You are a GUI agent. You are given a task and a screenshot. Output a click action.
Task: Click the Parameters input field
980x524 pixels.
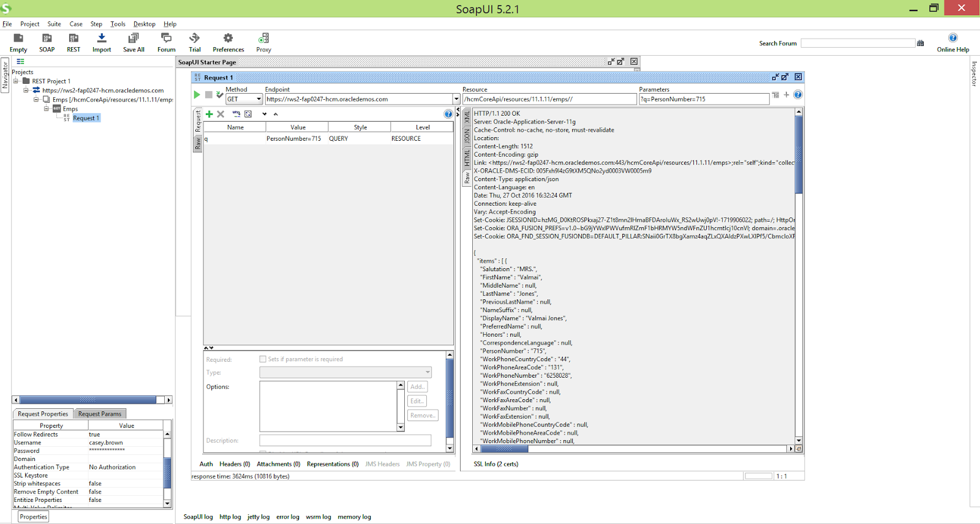[704, 99]
